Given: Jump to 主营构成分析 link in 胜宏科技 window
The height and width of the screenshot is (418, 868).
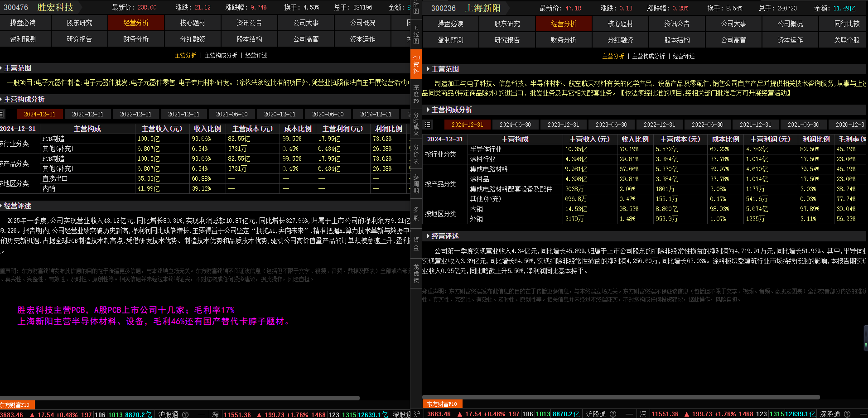Looking at the screenshot, I should (221, 55).
